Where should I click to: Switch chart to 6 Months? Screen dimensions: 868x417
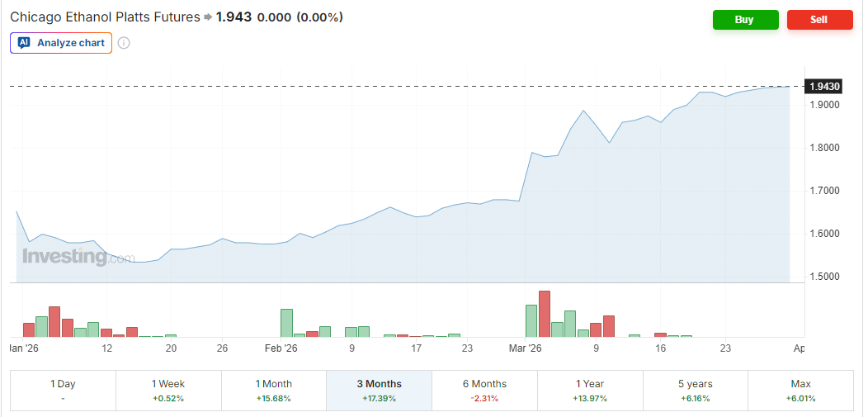[484, 391]
